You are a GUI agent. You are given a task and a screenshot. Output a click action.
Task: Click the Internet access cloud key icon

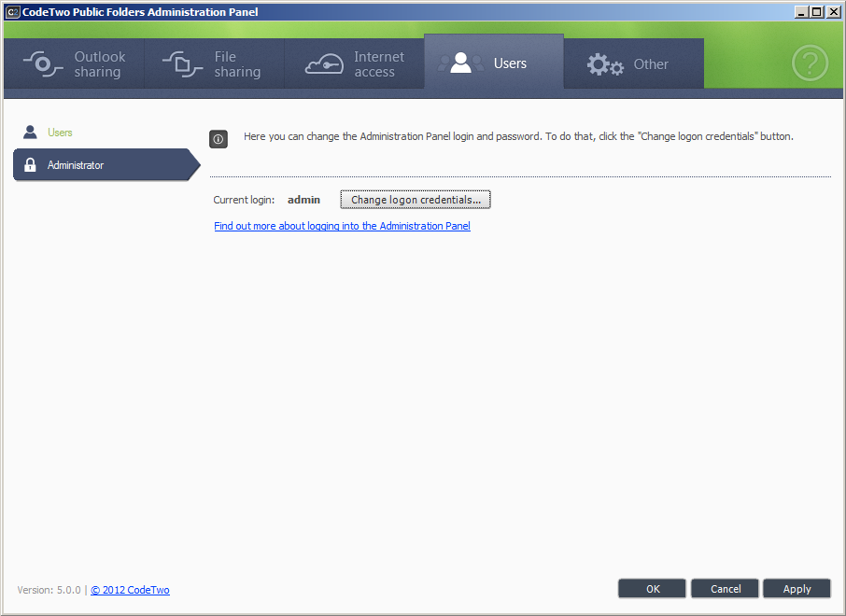pos(324,64)
